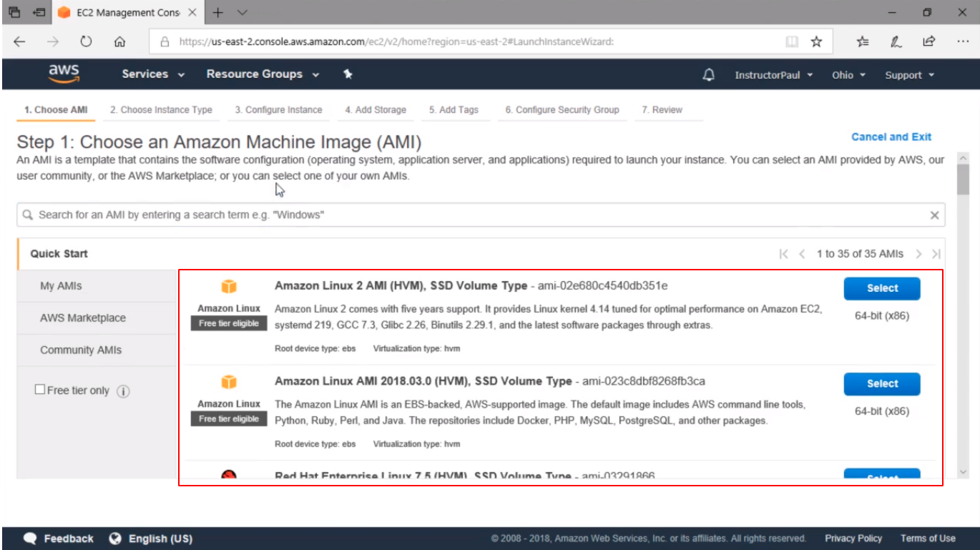Jump to last AMI page icon

tap(936, 254)
